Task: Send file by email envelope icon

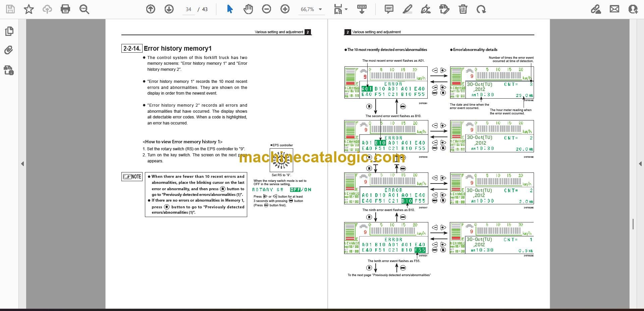Action: 614,9
